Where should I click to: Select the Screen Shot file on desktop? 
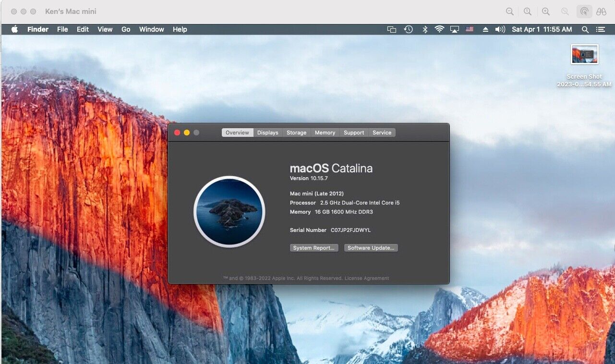pos(584,66)
